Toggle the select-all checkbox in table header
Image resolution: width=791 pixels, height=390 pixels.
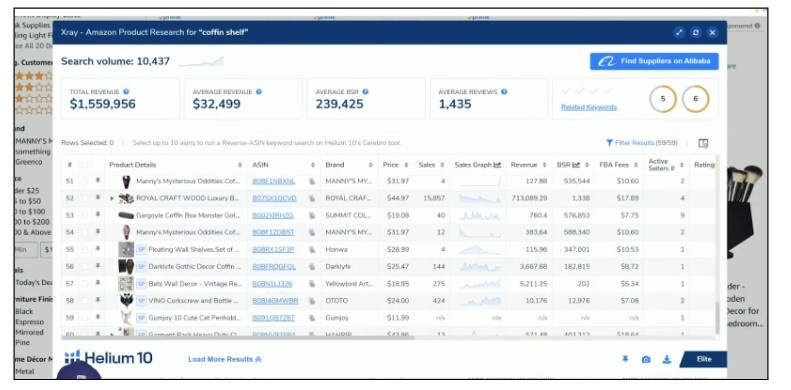pyautogui.click(x=85, y=165)
